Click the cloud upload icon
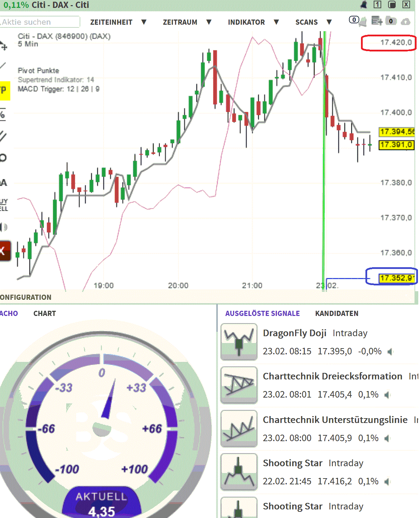The width and height of the screenshot is (420, 518). 406,22
